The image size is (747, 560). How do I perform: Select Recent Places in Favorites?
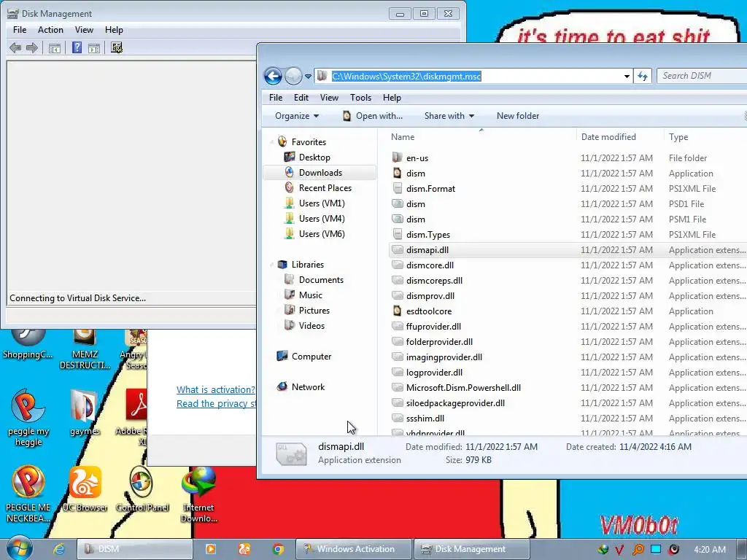(x=325, y=187)
